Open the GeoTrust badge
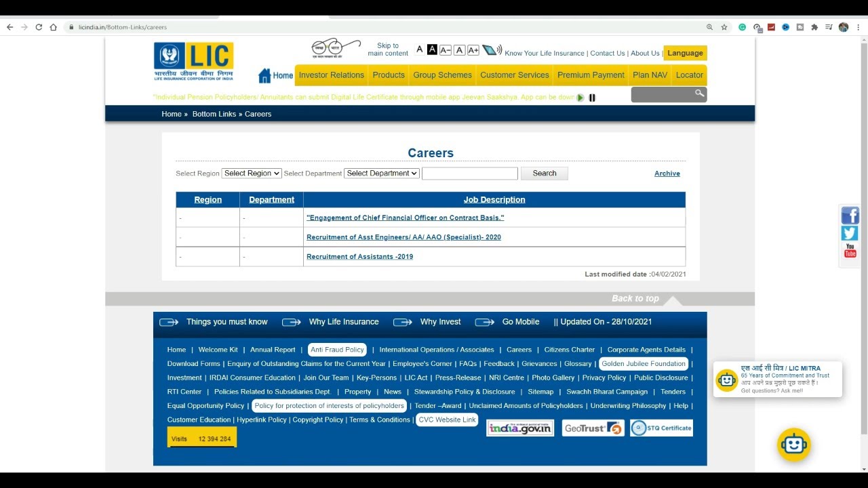This screenshot has height=488, width=868. pos(593,428)
